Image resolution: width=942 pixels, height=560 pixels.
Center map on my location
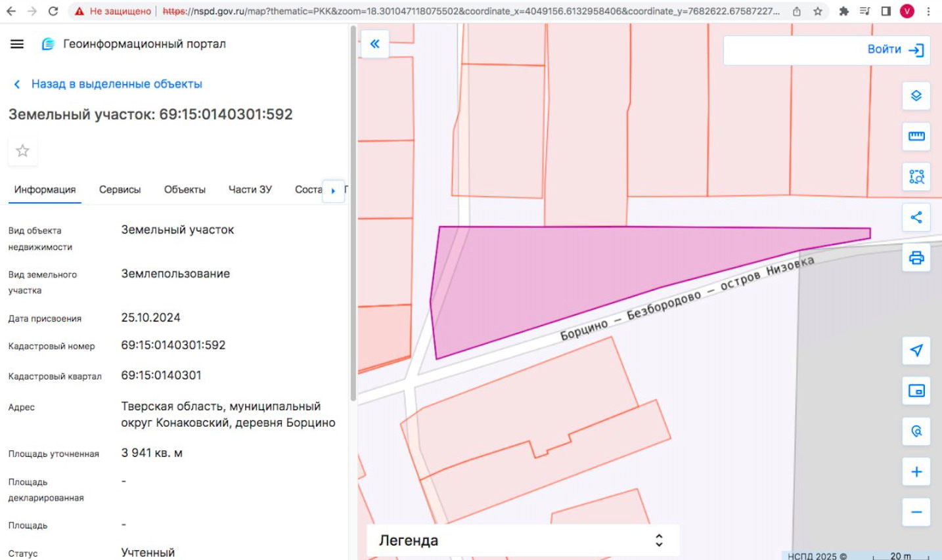(916, 351)
